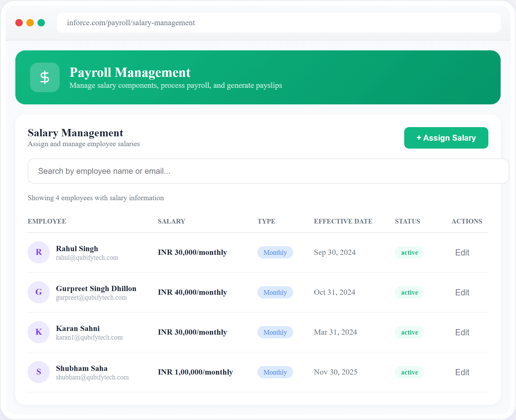The height and width of the screenshot is (420, 516).
Task: Click the red window close dot
Action: coord(19,23)
